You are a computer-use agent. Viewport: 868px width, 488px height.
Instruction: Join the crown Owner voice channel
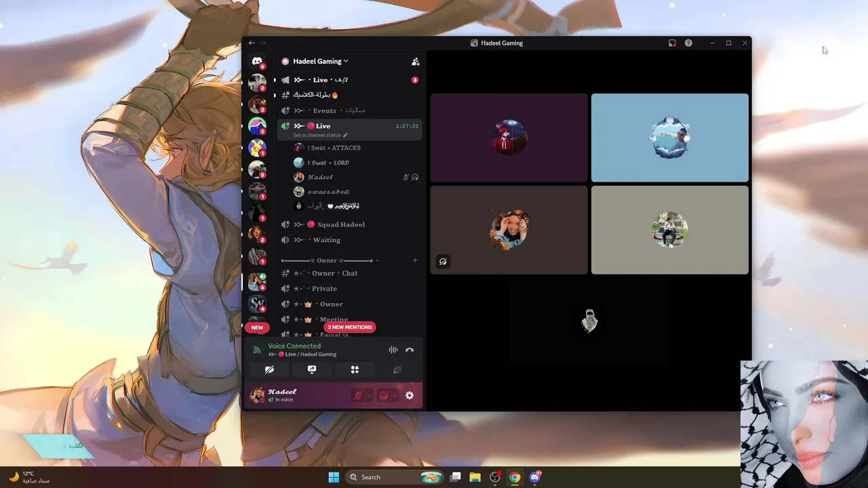349,304
